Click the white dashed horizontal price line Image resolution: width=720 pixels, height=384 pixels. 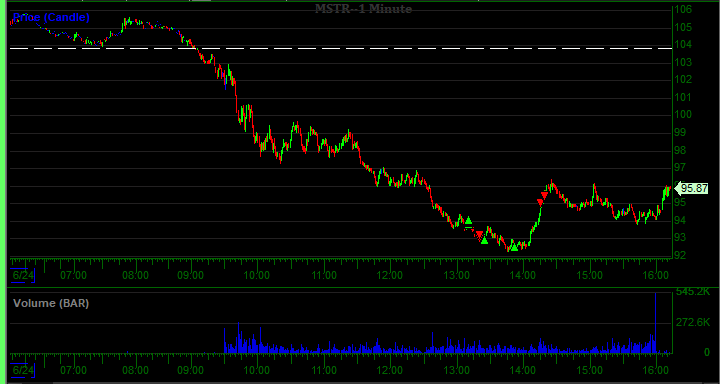point(341,48)
